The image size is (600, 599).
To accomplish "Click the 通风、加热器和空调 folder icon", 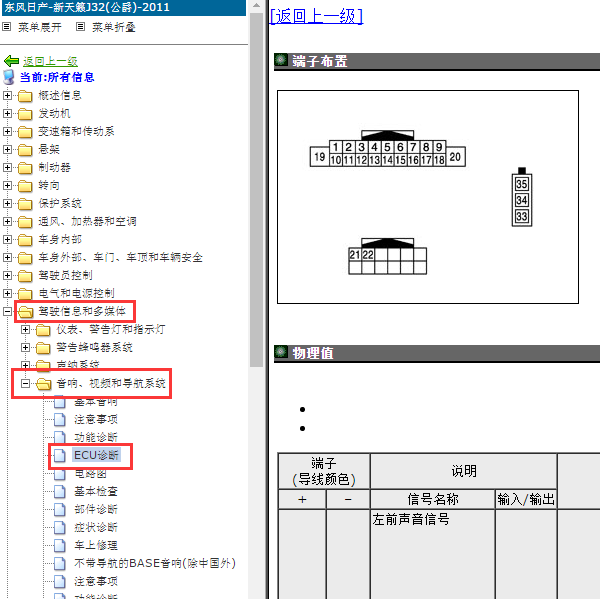I will [25, 222].
